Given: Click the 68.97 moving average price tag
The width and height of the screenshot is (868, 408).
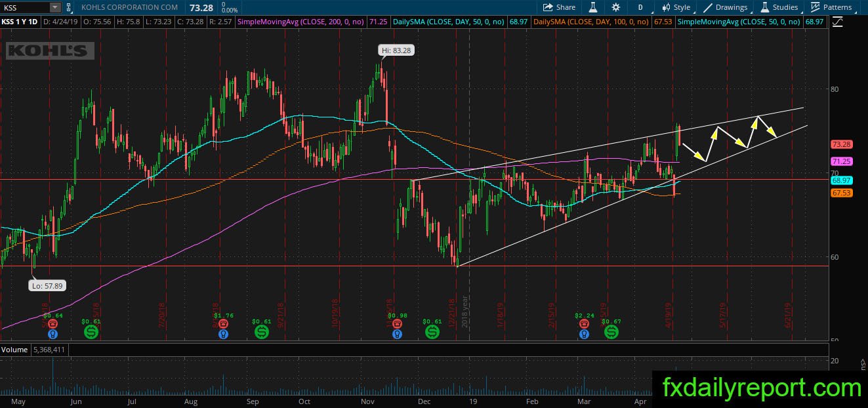Looking at the screenshot, I should (840, 180).
